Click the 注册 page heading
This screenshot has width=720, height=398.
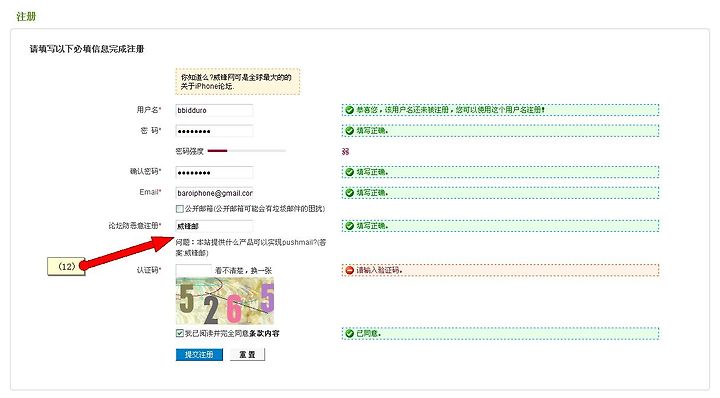(26, 17)
